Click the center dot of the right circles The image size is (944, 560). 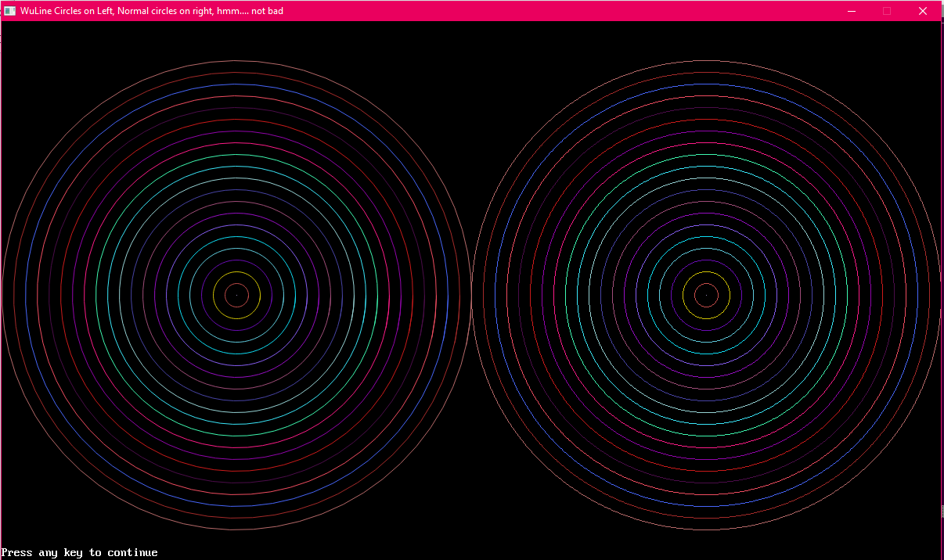point(706,295)
